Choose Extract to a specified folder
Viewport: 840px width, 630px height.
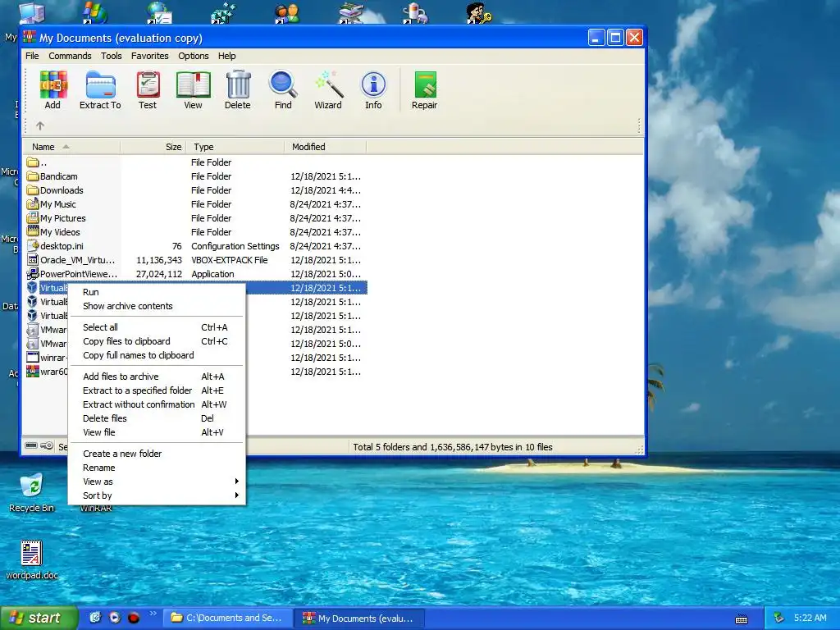(x=157, y=390)
